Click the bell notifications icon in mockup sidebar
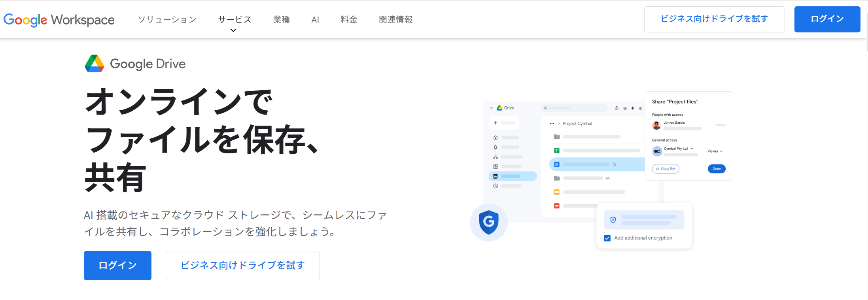Image resolution: width=868 pixels, height=300 pixels. tap(495, 147)
